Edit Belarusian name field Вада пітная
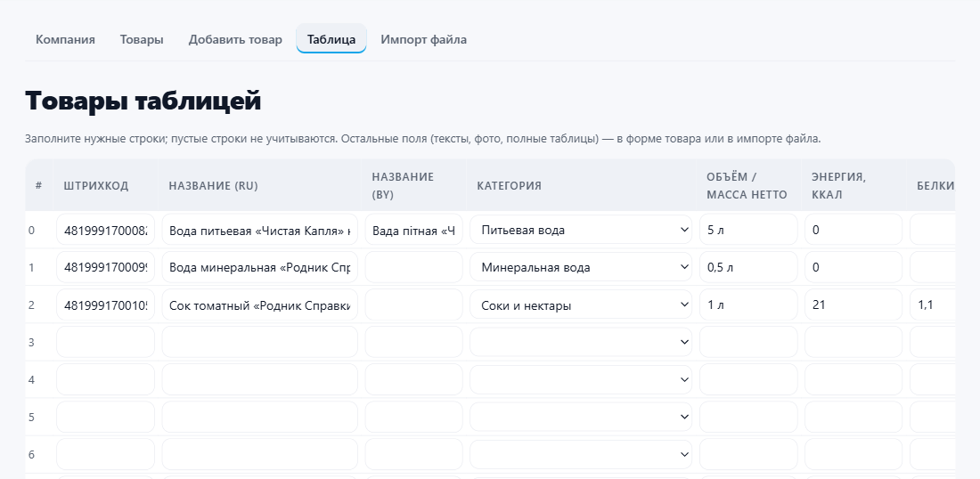 [x=413, y=230]
